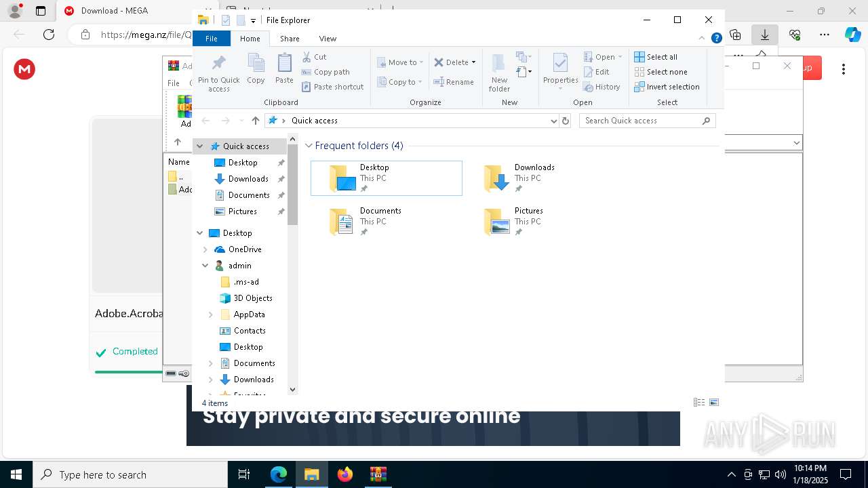Choose Copy path in the ribbon
Image resolution: width=868 pixels, height=488 pixels.
point(325,72)
